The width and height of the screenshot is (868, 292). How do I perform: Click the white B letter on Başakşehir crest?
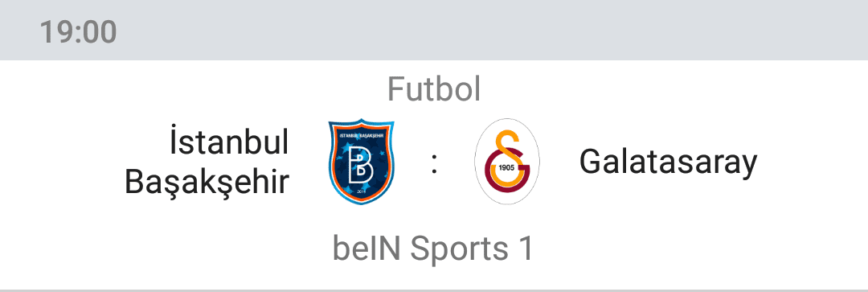pos(361,166)
